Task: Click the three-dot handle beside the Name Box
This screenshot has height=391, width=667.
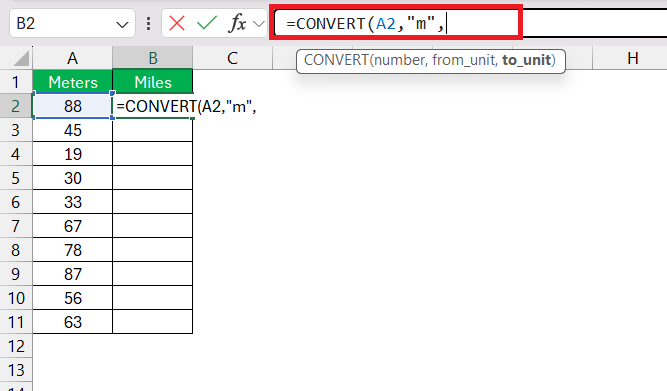Action: (148, 23)
